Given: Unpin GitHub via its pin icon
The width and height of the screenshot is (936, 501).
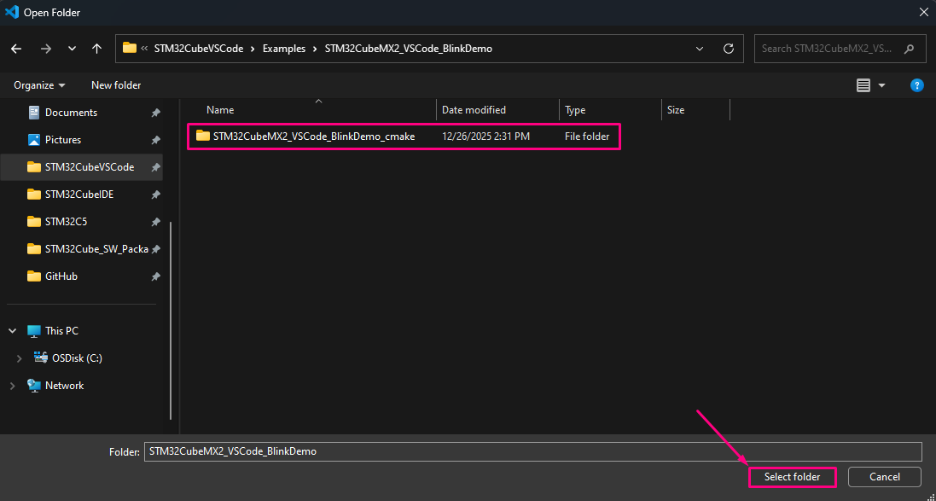Looking at the screenshot, I should 156,277.
